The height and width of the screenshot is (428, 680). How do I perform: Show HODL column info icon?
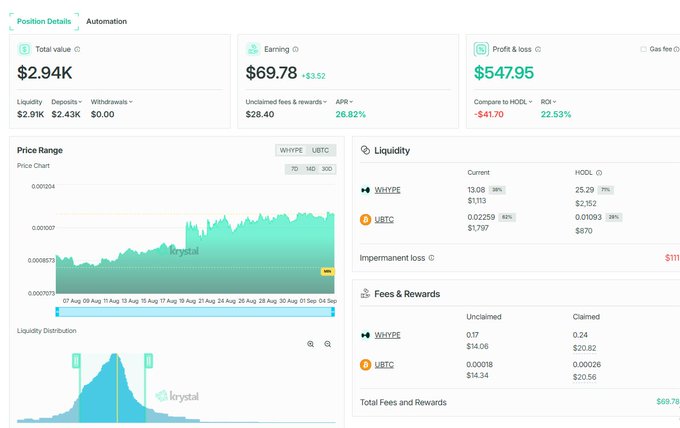[x=599, y=173]
